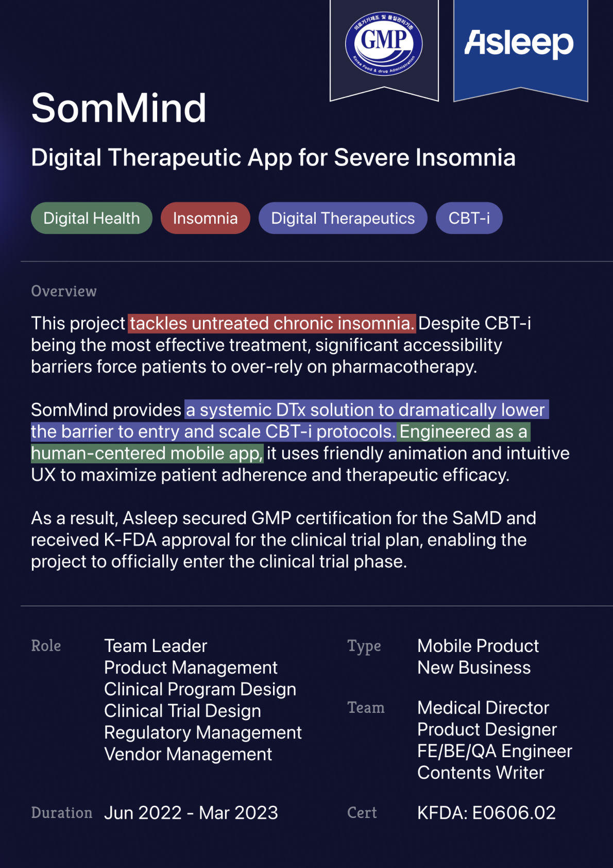
Task: Click the Role label
Action: click(x=46, y=646)
